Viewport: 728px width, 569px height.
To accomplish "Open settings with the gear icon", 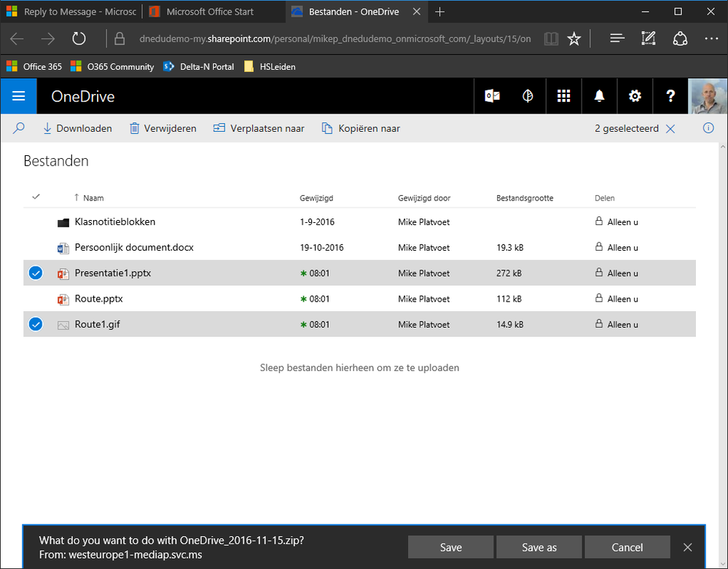I will (635, 96).
